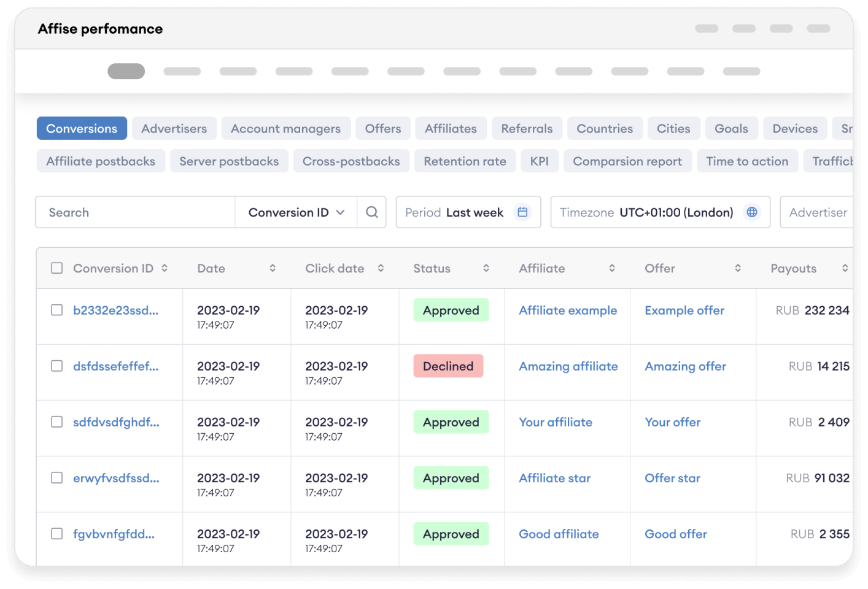Sort by Conversion ID column arrows
The image size is (868, 589).
(165, 268)
